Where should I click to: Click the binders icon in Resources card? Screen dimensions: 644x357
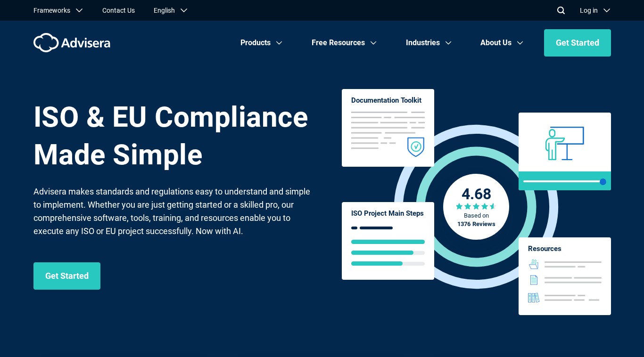(x=534, y=298)
